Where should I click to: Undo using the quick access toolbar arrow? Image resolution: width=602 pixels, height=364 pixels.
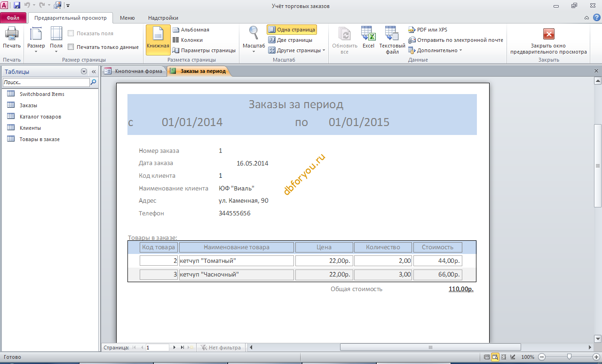(x=27, y=6)
